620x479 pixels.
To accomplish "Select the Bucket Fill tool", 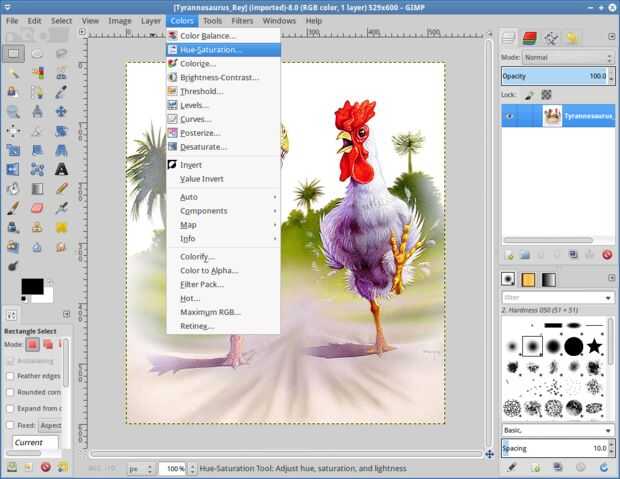I will (13, 189).
